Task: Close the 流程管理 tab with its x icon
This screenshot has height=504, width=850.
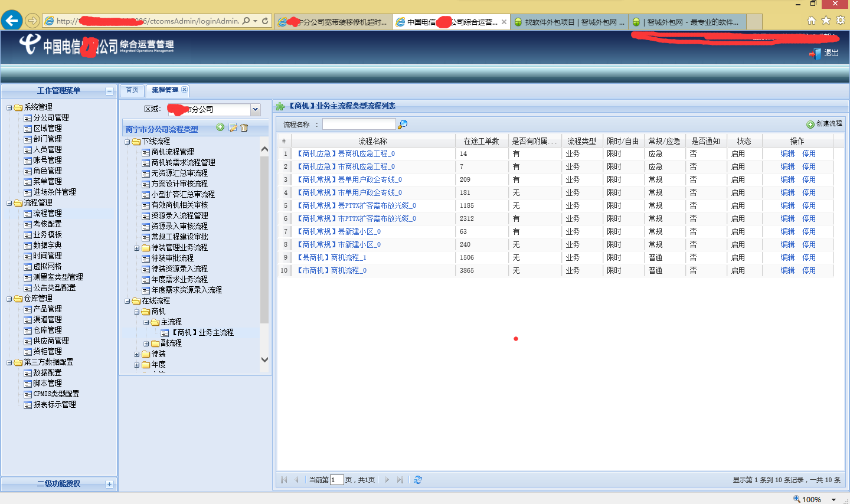Action: (184, 90)
